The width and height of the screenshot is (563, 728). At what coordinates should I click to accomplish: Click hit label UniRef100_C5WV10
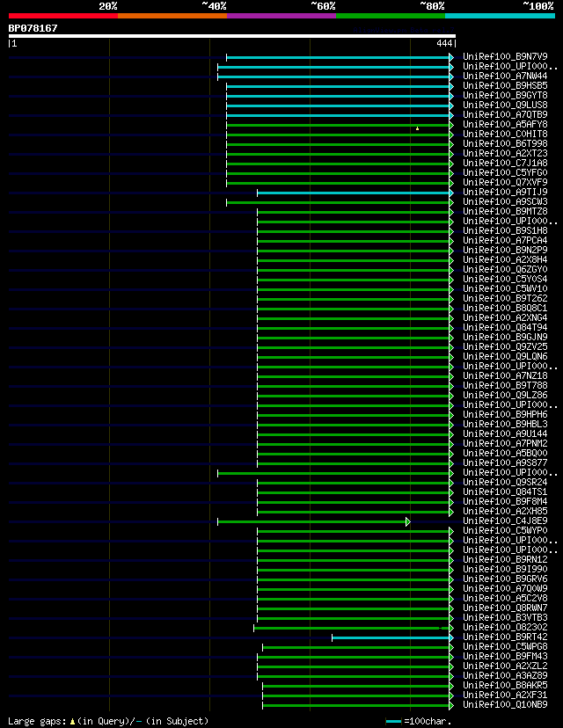(505, 288)
